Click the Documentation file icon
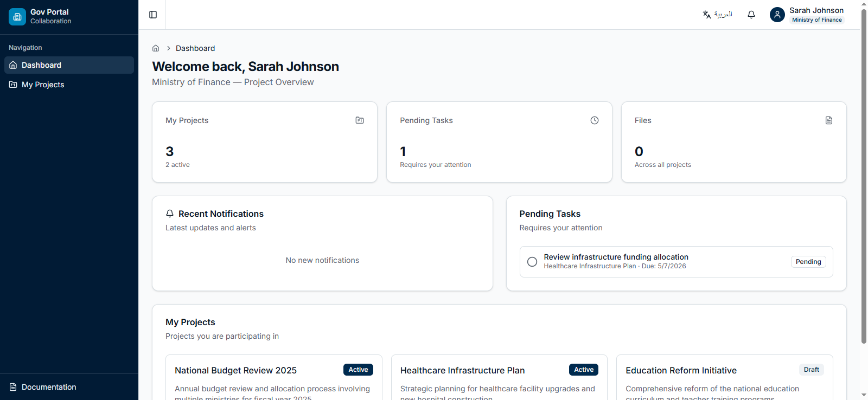Image resolution: width=868 pixels, height=400 pixels. pyautogui.click(x=13, y=387)
